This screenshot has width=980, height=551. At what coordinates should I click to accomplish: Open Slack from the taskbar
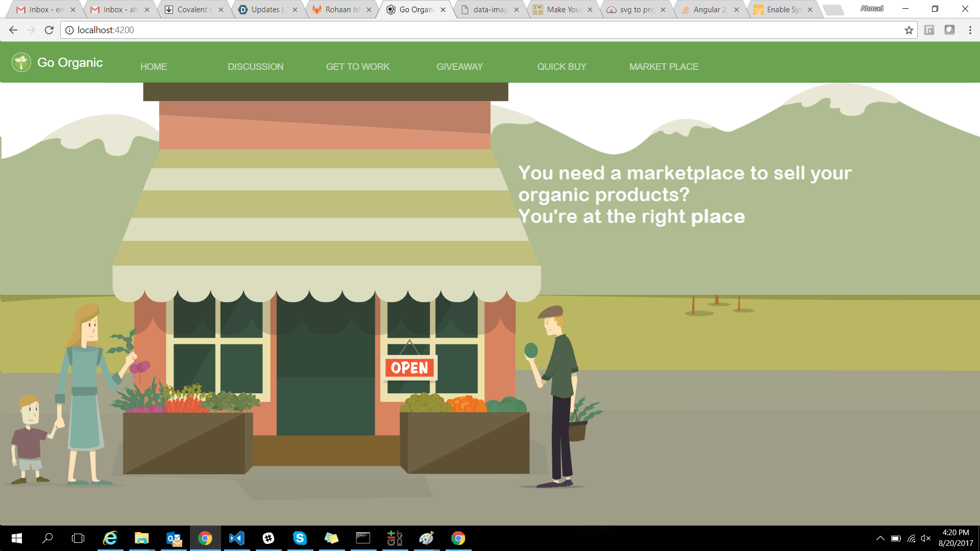tap(268, 538)
